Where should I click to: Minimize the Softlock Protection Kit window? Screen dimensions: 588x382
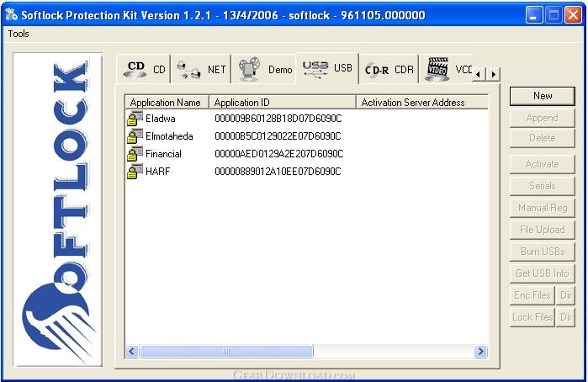click(533, 15)
